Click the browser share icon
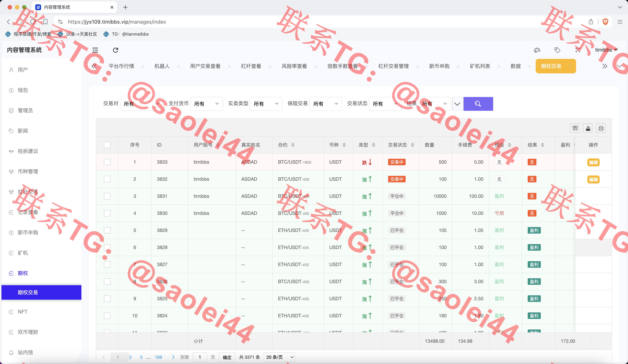This screenshot has width=628, height=364. tap(591, 22)
